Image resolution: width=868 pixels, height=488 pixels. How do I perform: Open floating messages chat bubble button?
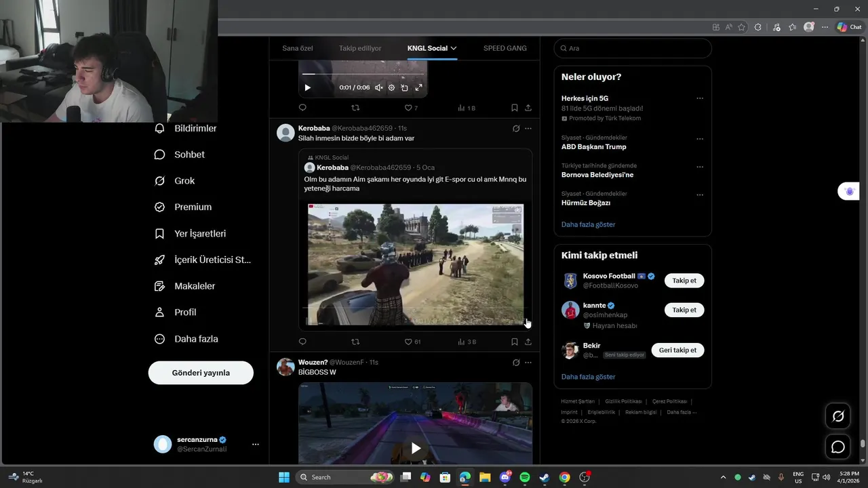pyautogui.click(x=838, y=447)
